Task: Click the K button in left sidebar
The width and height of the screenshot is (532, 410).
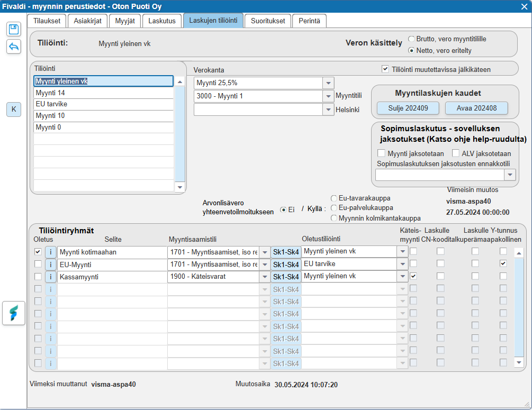Action: pos(14,110)
